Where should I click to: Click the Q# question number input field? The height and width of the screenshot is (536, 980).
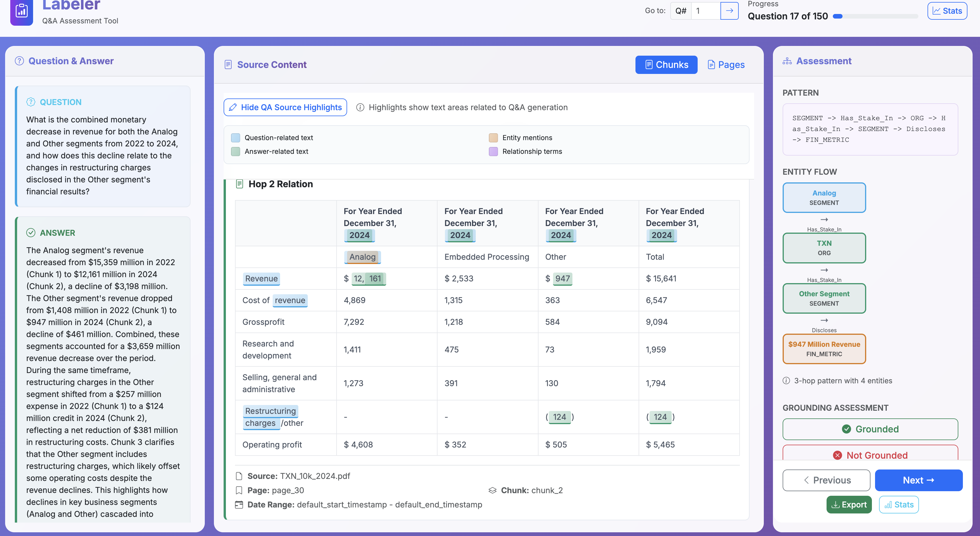tap(706, 11)
